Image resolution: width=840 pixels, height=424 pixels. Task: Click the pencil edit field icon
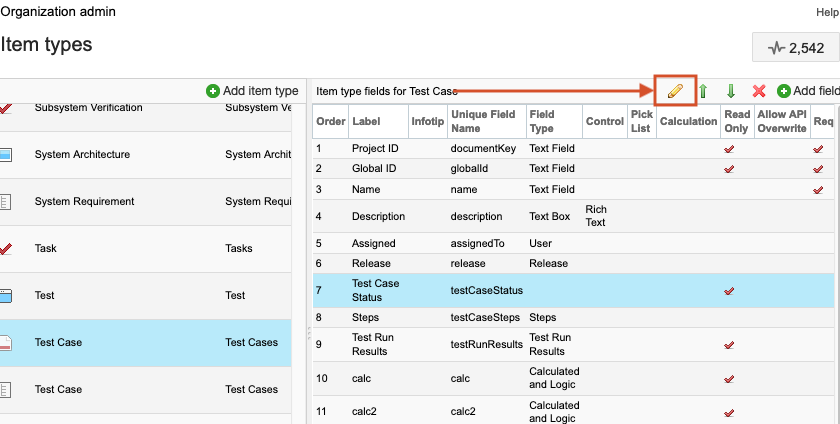675,91
